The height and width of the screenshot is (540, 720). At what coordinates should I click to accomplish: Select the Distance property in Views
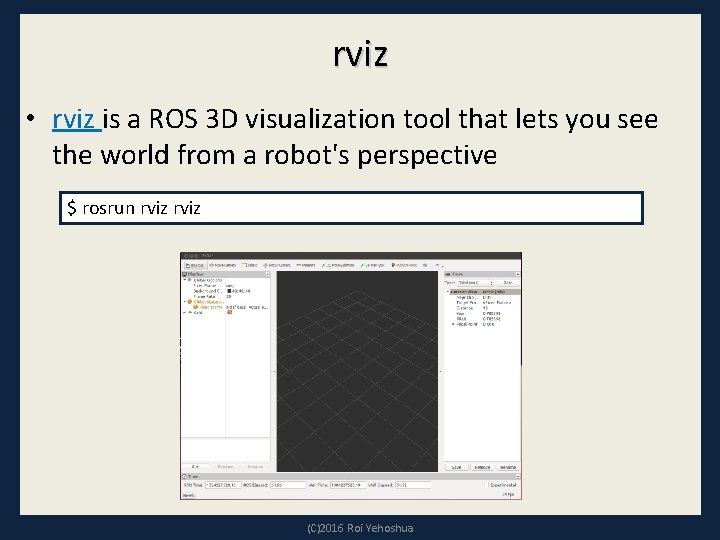coord(483,308)
